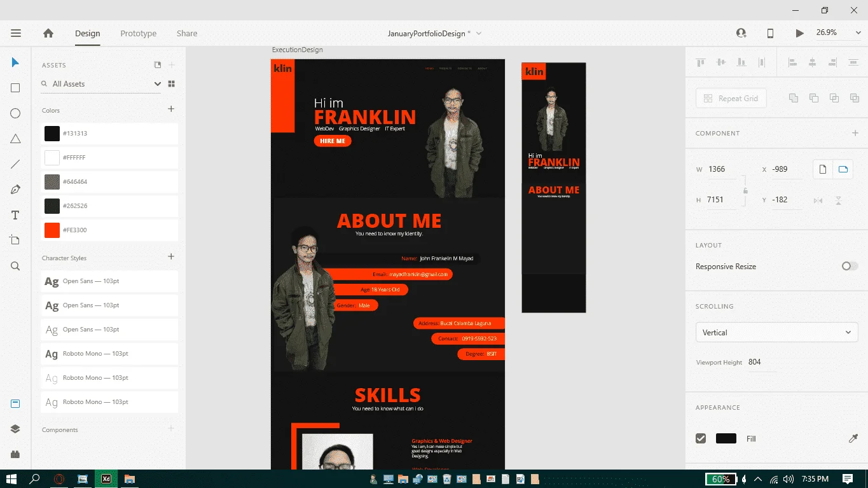Select the Ellipse tool
The image size is (868, 488).
click(15, 113)
